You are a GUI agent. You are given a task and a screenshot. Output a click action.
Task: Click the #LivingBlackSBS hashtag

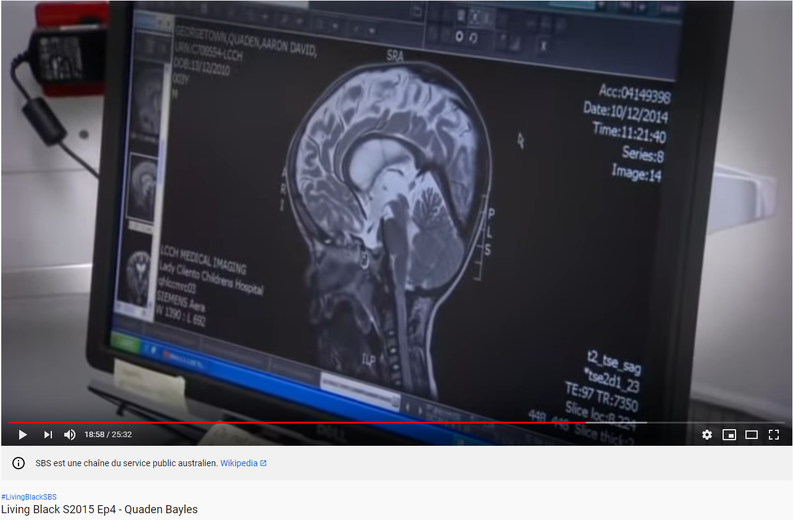point(29,497)
